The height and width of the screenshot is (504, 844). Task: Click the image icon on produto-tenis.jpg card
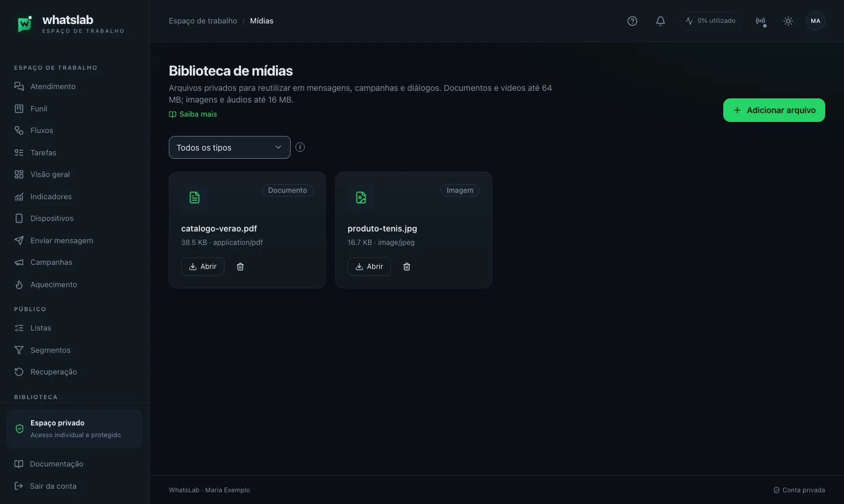(361, 197)
